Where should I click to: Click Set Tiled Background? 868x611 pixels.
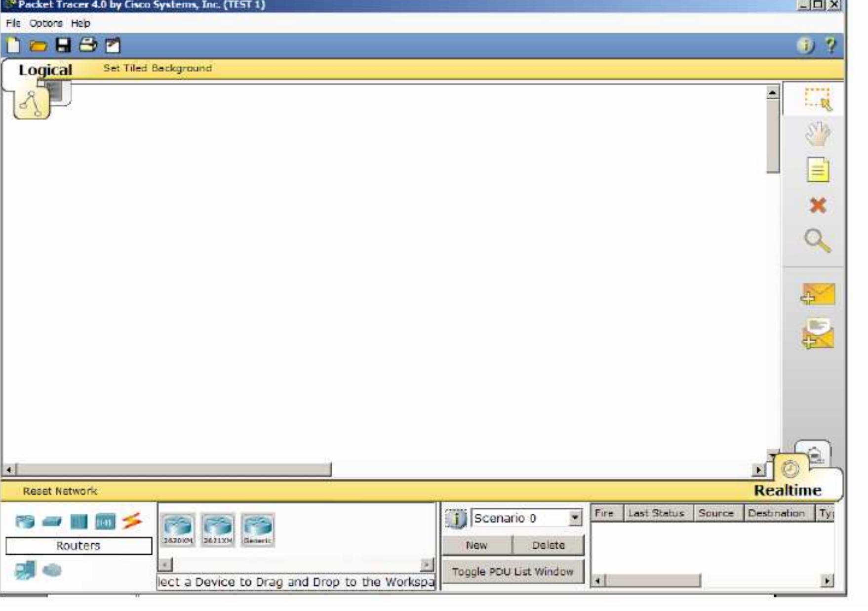(158, 68)
